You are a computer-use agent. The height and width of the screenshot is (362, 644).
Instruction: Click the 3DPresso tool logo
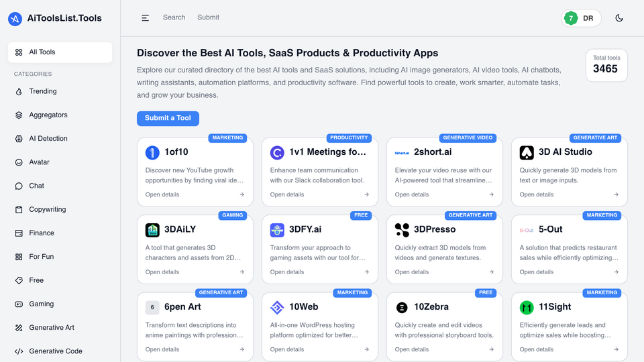pos(402,230)
